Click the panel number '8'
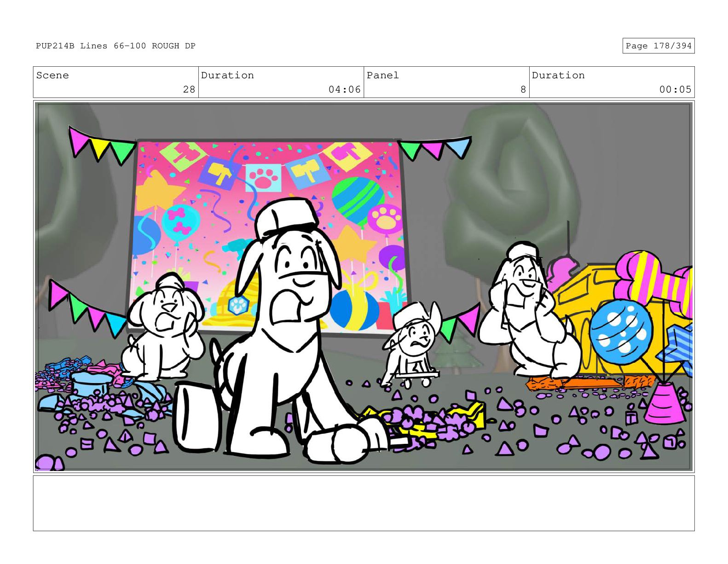728x564 pixels. (523, 89)
